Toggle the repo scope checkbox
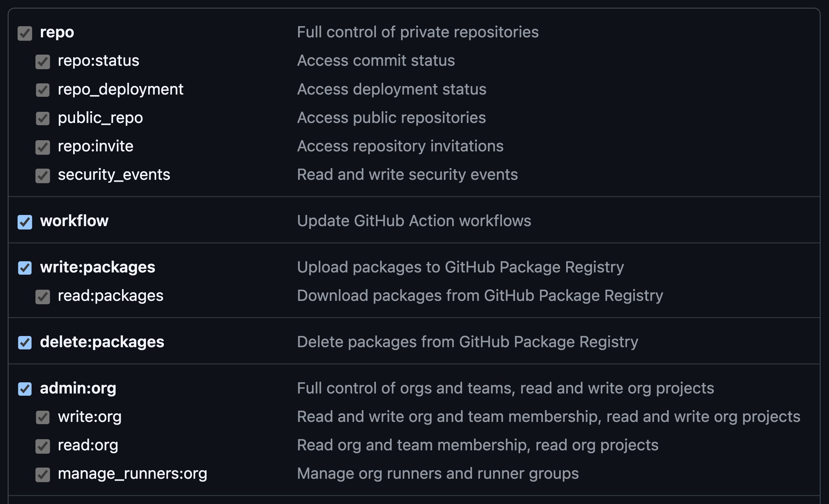This screenshot has height=504, width=829. [x=25, y=33]
